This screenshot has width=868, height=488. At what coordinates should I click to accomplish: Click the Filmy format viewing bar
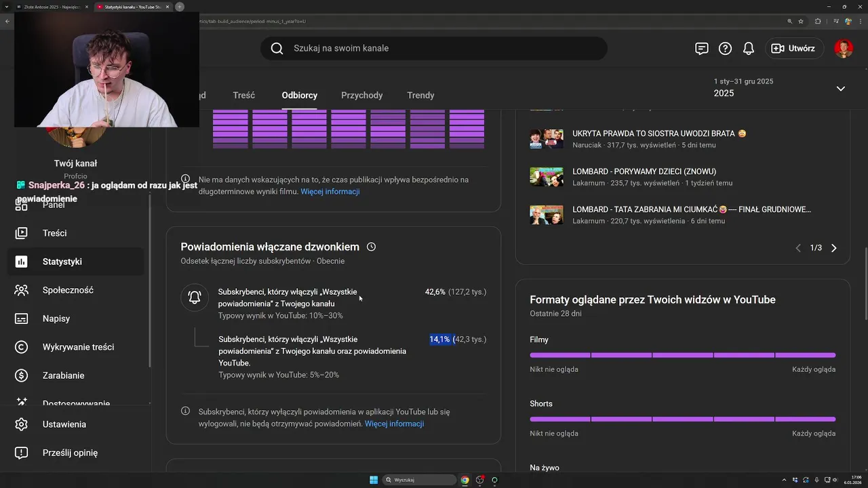[x=683, y=355]
